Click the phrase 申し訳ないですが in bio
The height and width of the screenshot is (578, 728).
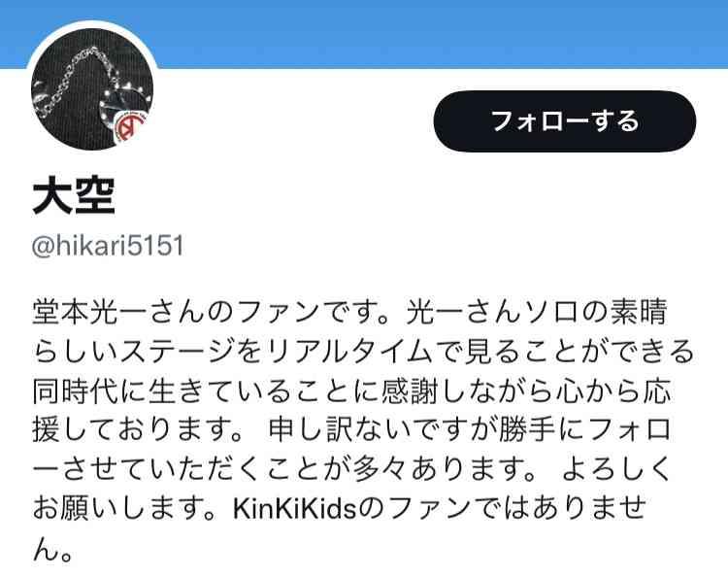(x=379, y=430)
